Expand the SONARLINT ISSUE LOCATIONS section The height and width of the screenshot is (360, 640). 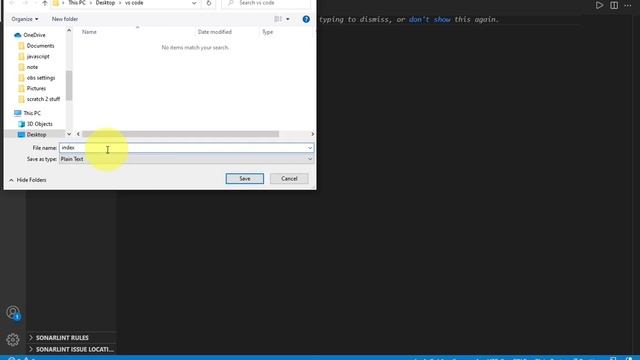pos(71,349)
